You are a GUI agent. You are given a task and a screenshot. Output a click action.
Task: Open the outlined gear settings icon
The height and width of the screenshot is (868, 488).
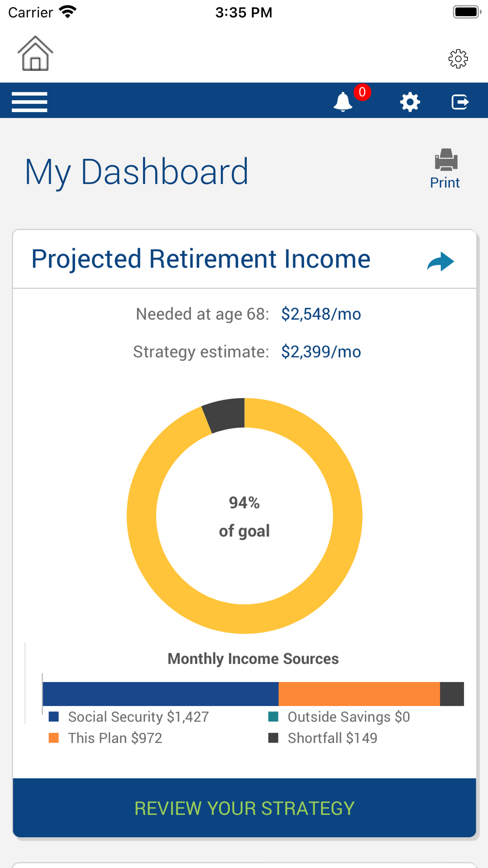click(458, 59)
